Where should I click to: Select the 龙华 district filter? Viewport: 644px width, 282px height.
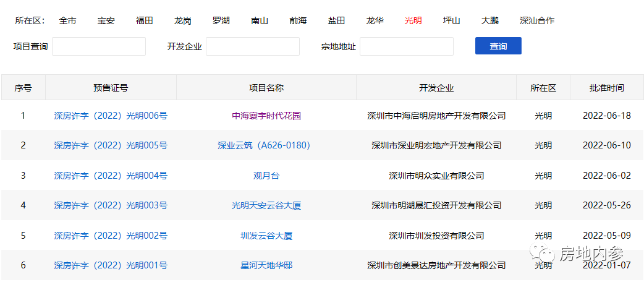[375, 20]
